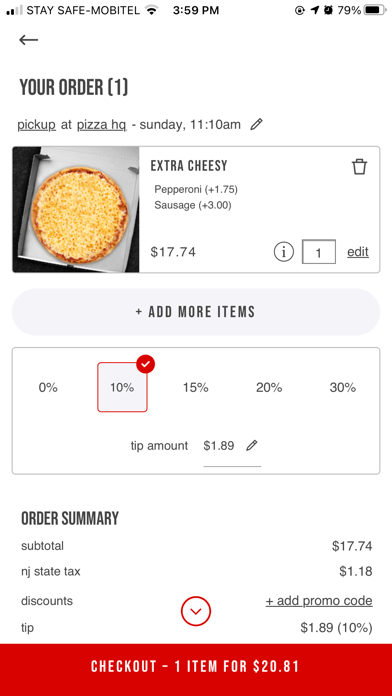Expand order summary with red chevron

pos(196,611)
